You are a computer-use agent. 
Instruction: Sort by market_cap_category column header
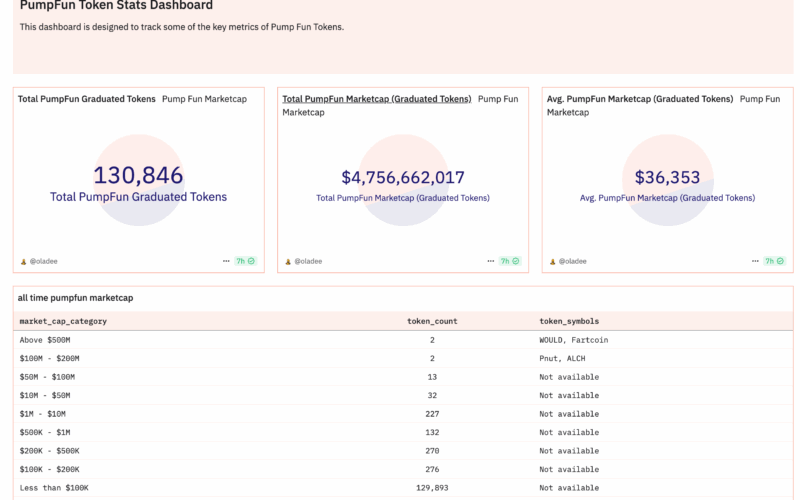pyautogui.click(x=63, y=321)
